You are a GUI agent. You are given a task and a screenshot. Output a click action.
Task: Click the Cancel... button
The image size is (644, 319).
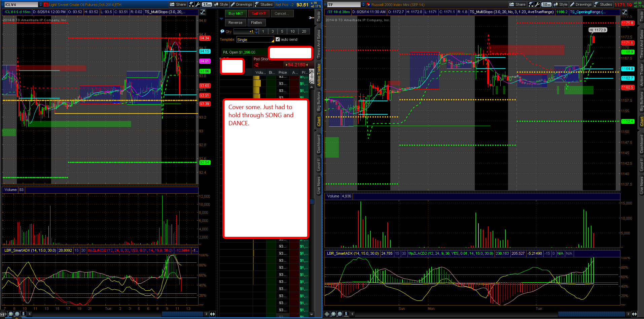[x=282, y=13]
